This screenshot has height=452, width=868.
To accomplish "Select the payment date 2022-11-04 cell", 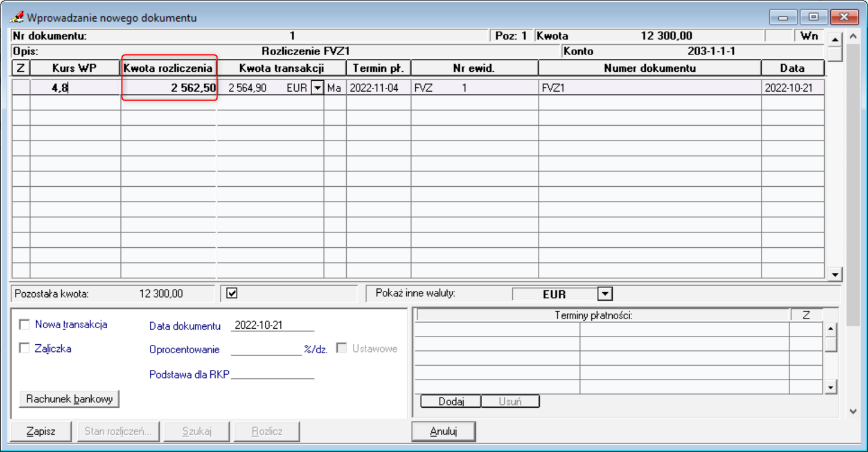I will (x=379, y=88).
